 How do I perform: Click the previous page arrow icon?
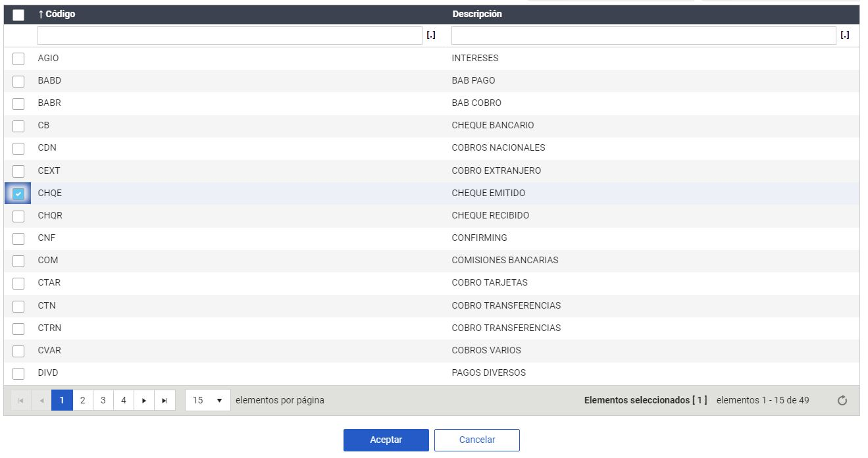pos(41,400)
